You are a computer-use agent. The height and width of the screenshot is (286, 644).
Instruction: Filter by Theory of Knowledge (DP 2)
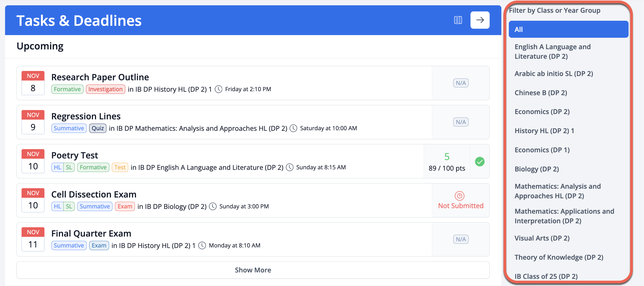pos(559,257)
